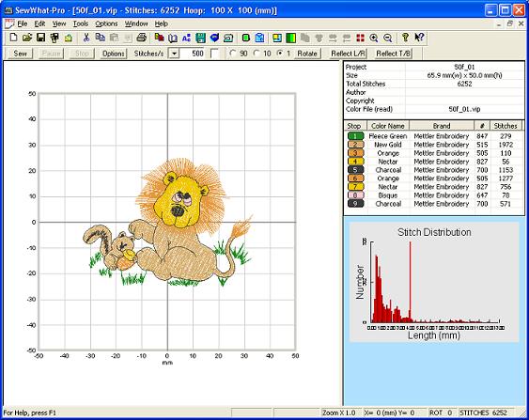Select the Fleece Green color stop 1 swatch
Viewport: 529px width, 420px height.
(x=355, y=136)
